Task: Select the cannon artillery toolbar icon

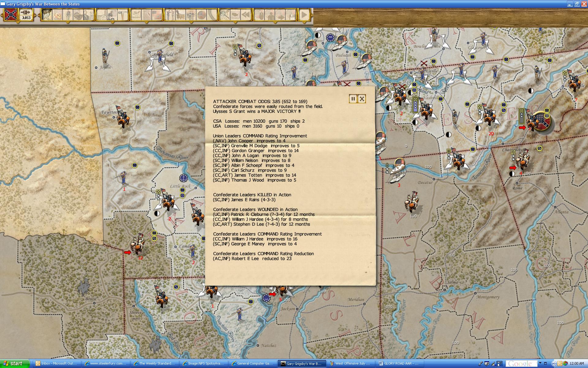Action: click(78, 15)
